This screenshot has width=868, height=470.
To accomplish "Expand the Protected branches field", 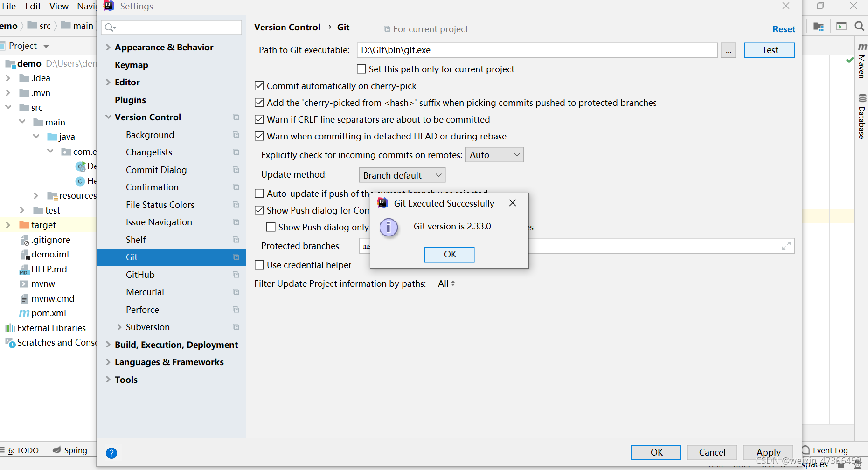I will coord(786,246).
